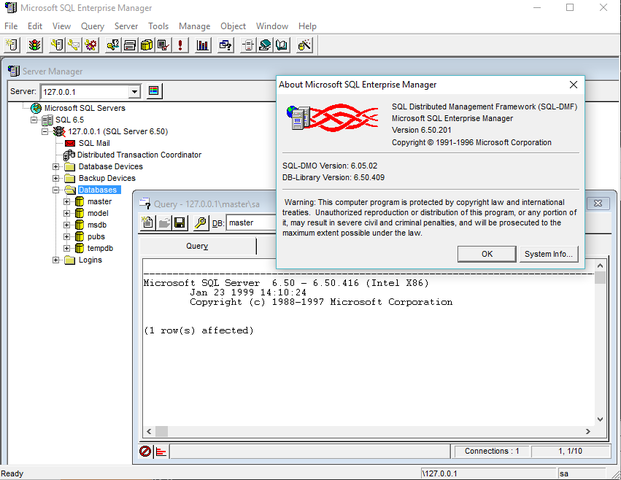Click the yellow wrench query options icon
Screen dimensions: 621x480
pos(201,223)
